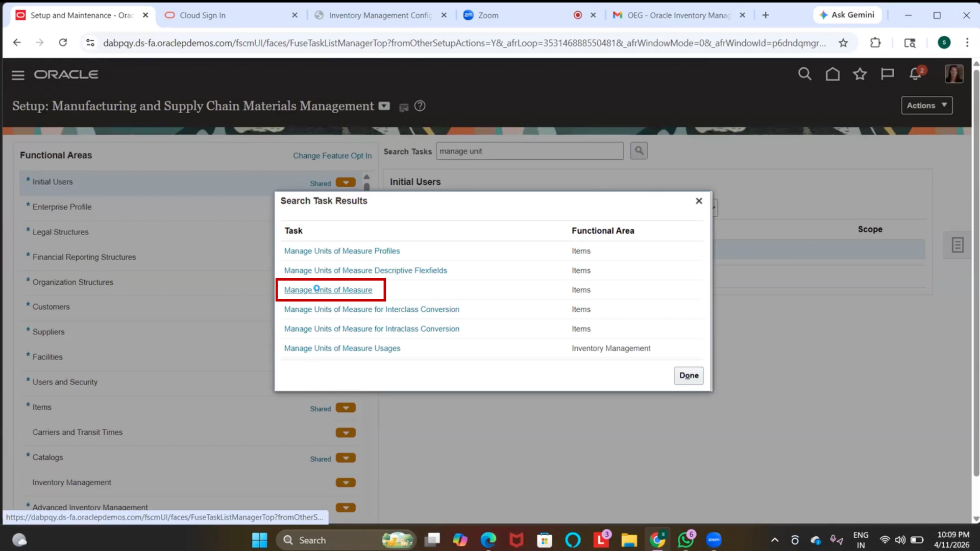Open the Oracle navigator hamburger menu

18,75
